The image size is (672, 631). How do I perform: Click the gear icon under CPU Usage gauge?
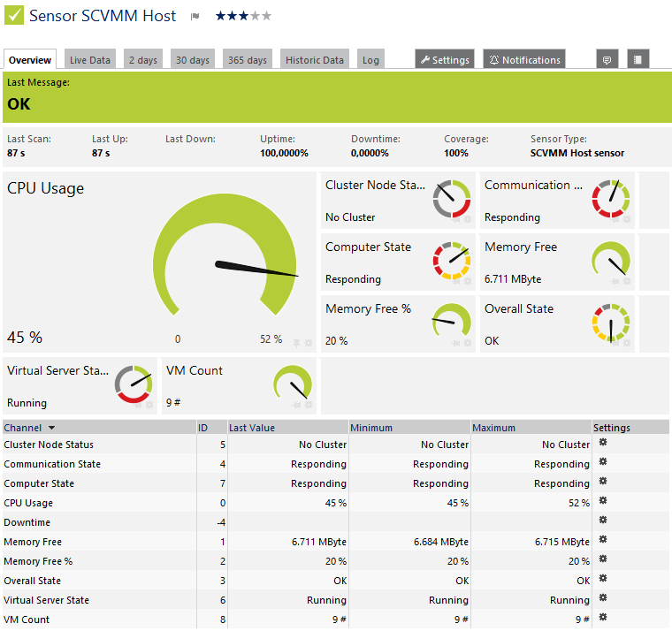tap(309, 343)
